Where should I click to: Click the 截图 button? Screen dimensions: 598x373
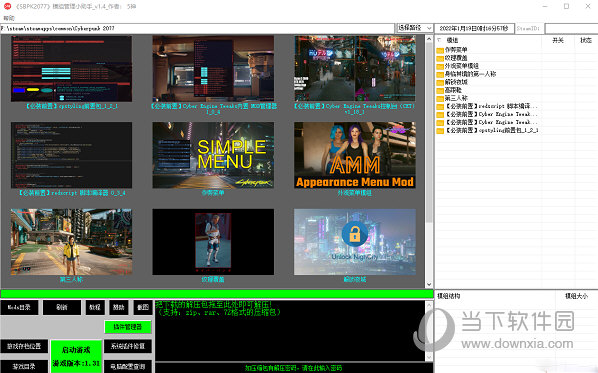[143, 307]
